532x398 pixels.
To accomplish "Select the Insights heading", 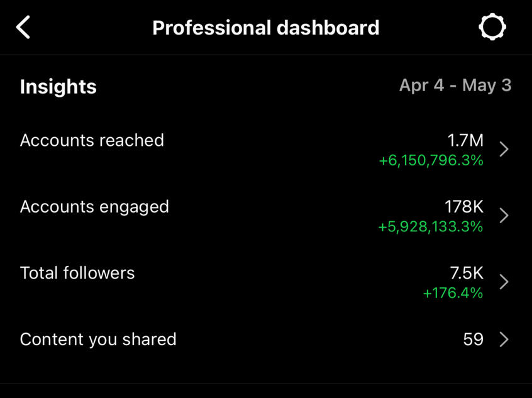I will 58,87.
